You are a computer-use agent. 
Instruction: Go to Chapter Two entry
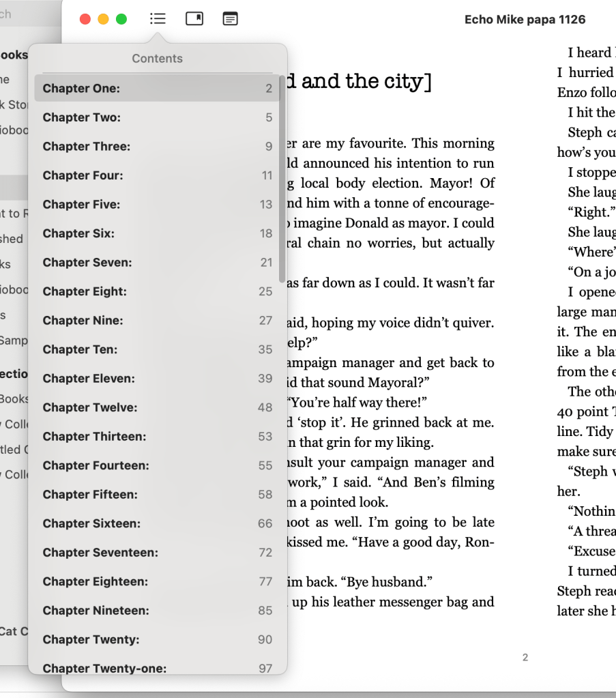pyautogui.click(x=81, y=117)
